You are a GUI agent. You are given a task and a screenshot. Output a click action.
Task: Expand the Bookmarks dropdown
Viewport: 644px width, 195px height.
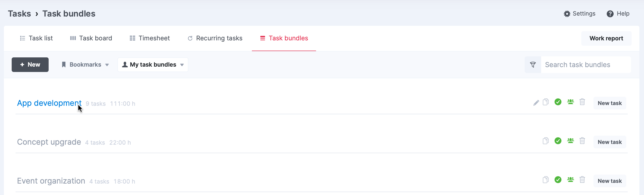[x=85, y=65]
